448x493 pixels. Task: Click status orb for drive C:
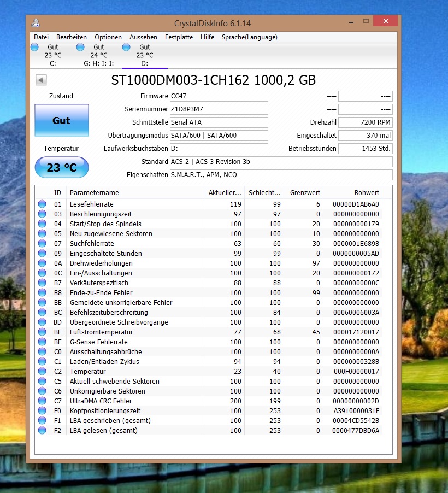34,47
